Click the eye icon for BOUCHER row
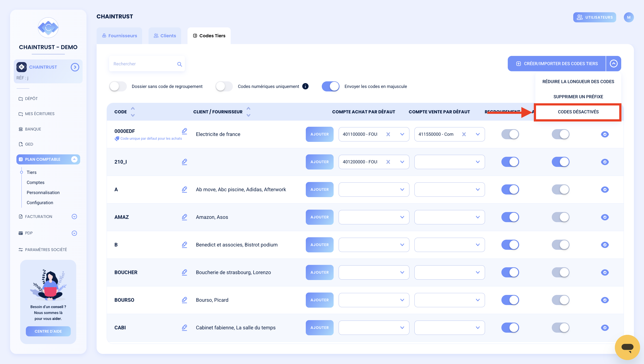 (605, 272)
